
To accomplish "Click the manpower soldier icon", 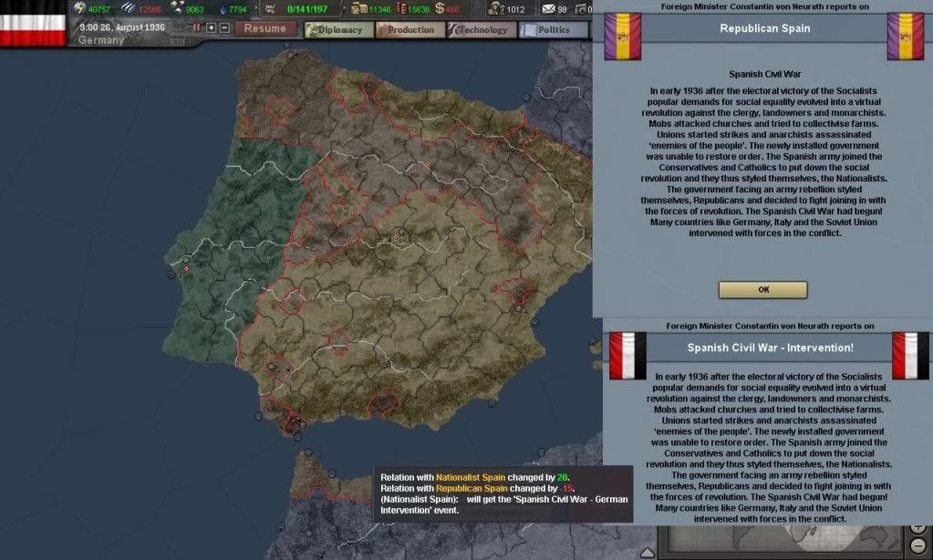I will click(x=496, y=8).
